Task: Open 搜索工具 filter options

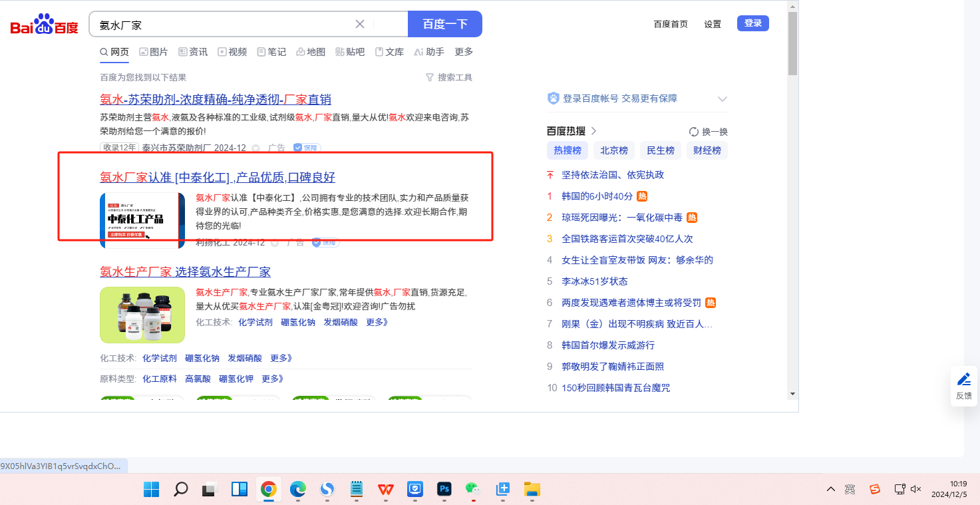Action: (449, 78)
